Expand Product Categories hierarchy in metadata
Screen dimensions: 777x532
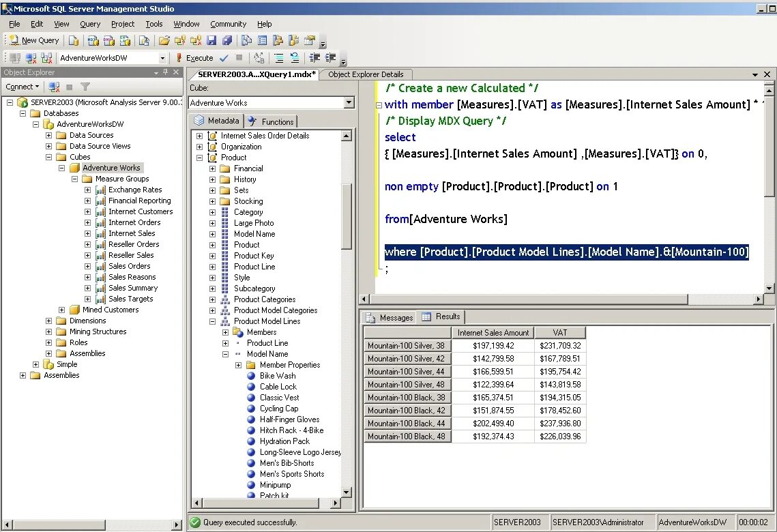[x=212, y=299]
